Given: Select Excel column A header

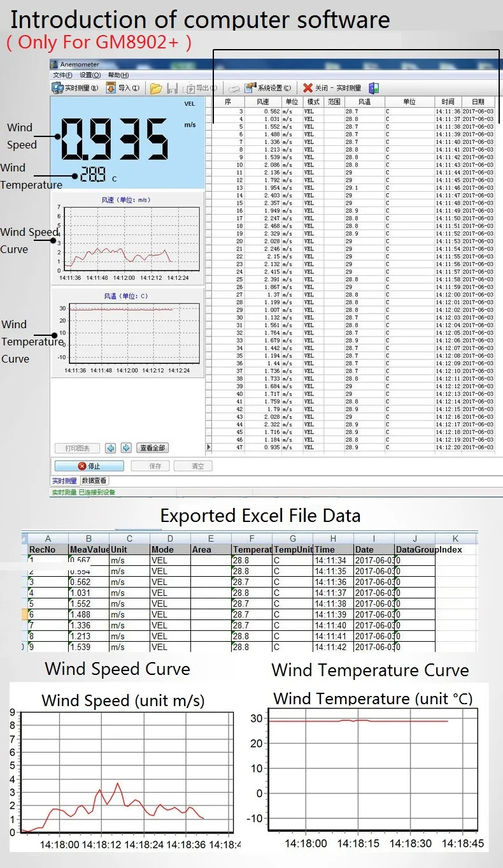Looking at the screenshot, I should coord(48,539).
